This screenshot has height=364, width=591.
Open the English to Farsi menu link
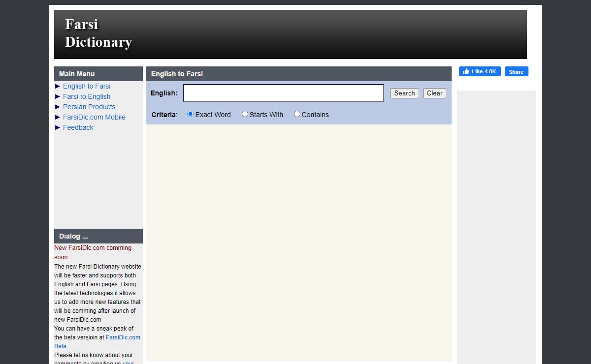[87, 86]
